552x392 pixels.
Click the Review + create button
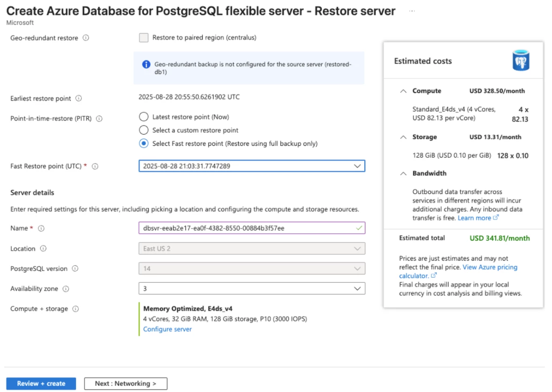(x=41, y=384)
